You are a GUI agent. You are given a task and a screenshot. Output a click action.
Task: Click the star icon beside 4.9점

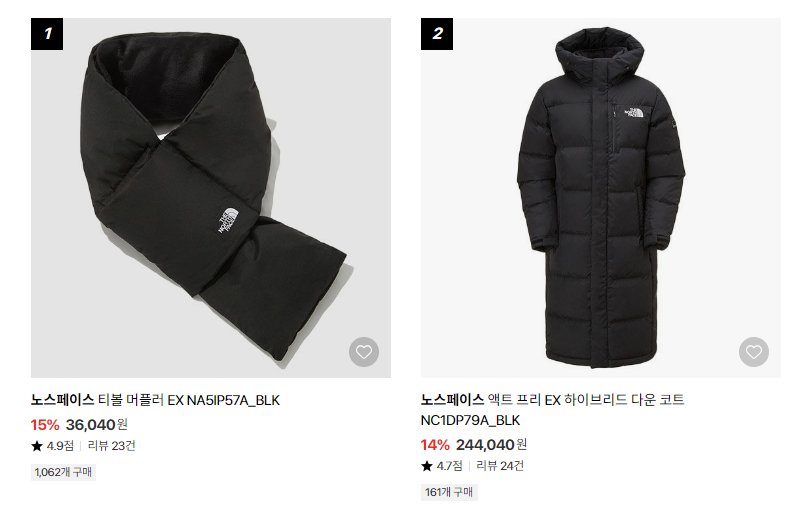point(37,446)
